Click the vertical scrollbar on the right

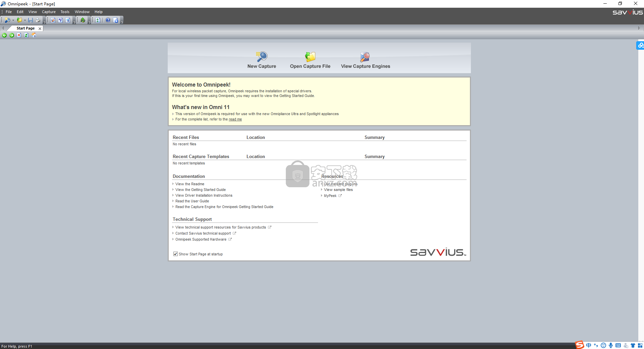click(x=641, y=191)
